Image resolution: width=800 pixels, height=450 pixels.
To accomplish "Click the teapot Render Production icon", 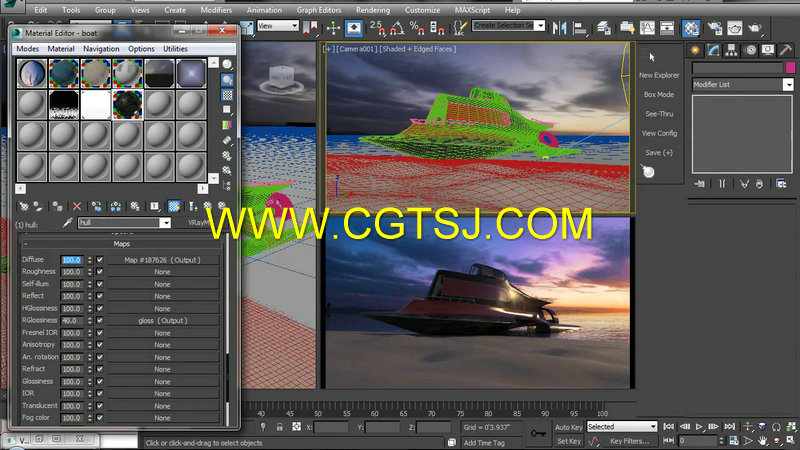I will [x=755, y=28].
